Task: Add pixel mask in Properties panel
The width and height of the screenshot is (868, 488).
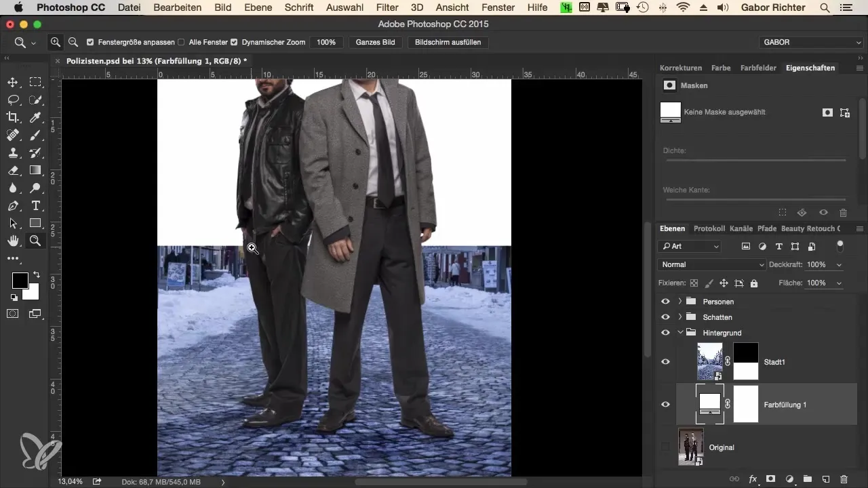Action: (827, 113)
